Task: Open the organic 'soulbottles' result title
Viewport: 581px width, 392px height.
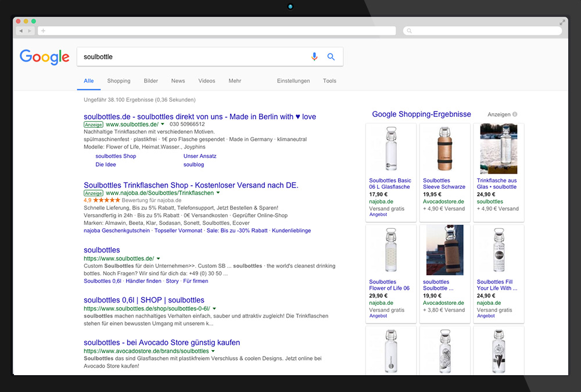Action: click(102, 250)
